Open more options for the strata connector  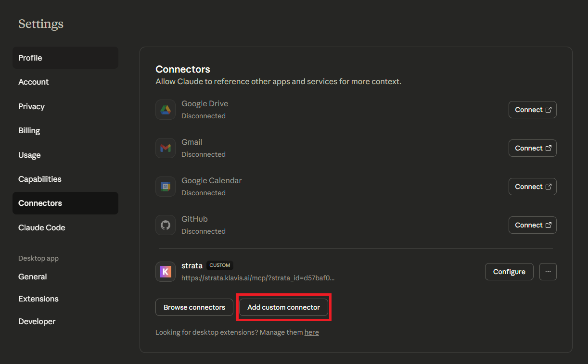coord(548,271)
